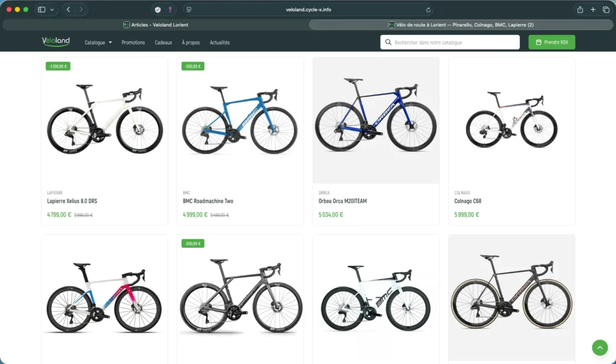Open the sidebar options dropdown arrow
616x364 pixels.
coord(52,10)
